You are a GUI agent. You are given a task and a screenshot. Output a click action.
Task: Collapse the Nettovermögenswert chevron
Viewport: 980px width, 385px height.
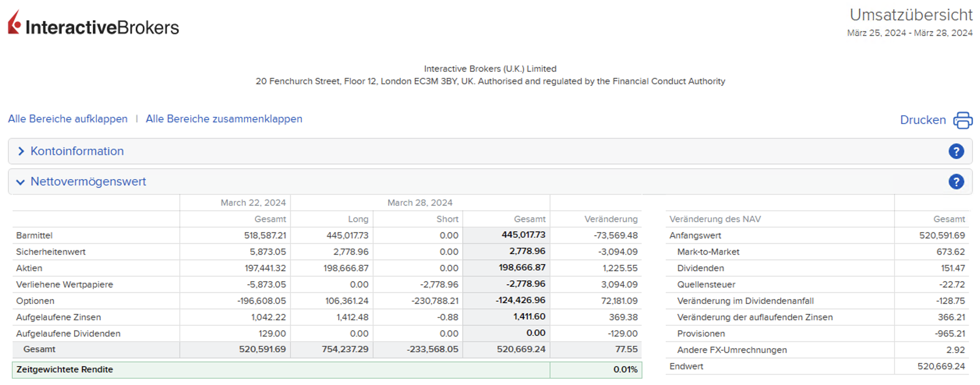pos(20,182)
